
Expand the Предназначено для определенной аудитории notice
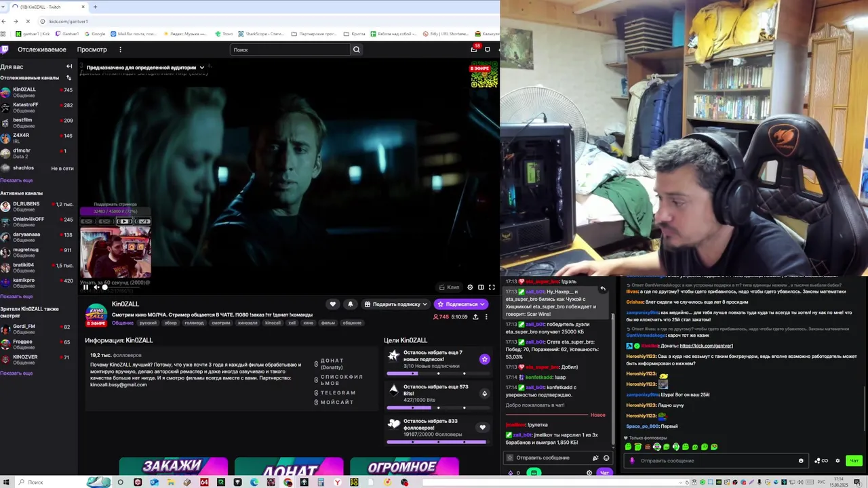click(145, 68)
